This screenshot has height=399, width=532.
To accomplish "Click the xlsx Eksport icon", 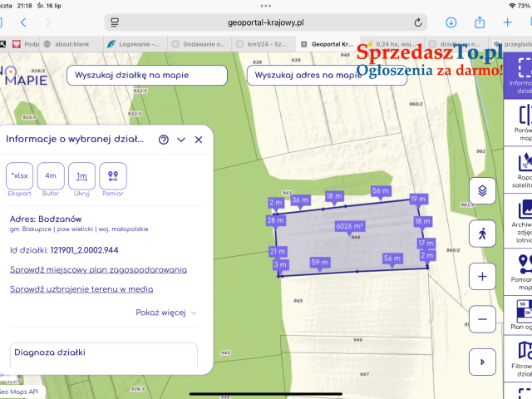I will [19, 176].
